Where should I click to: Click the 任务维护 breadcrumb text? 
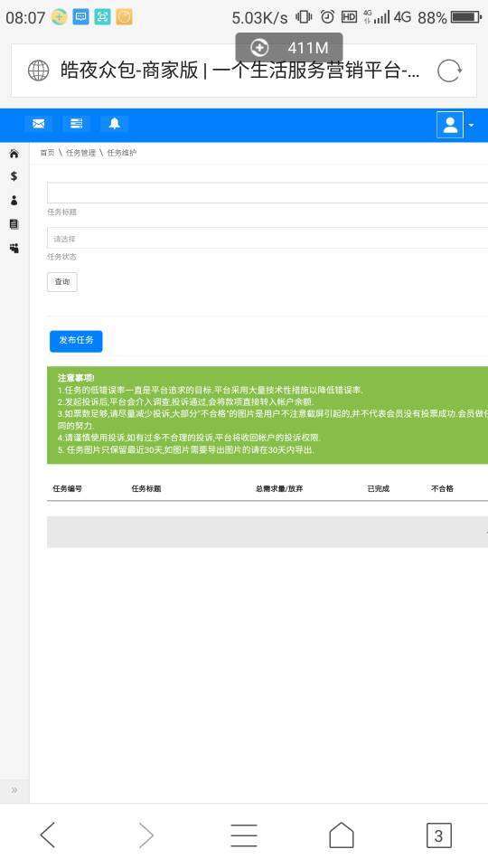(122, 153)
